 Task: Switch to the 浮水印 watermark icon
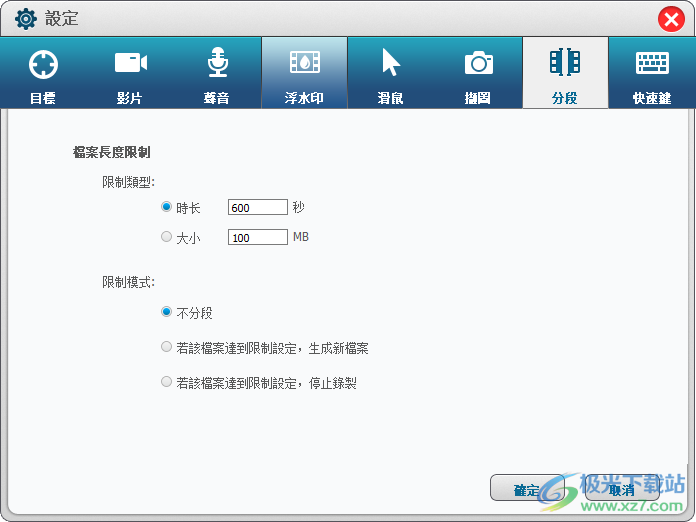point(304,62)
